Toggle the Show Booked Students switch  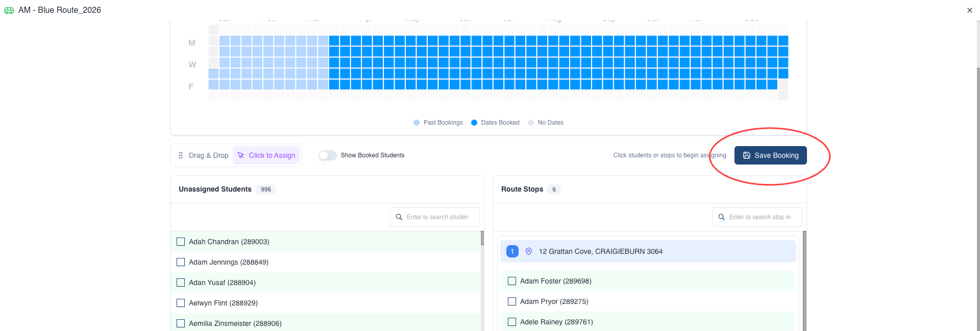click(327, 155)
